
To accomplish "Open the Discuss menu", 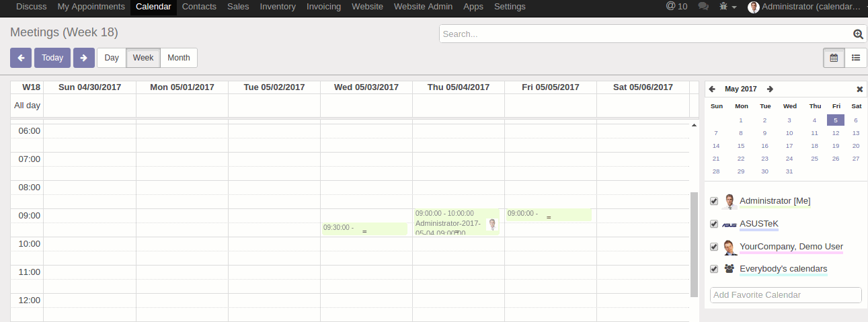I will coord(31,7).
